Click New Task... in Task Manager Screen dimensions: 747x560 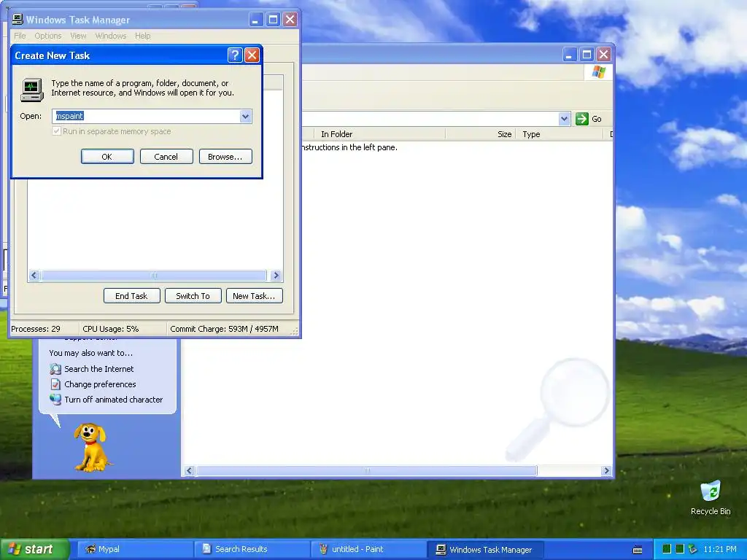254,296
